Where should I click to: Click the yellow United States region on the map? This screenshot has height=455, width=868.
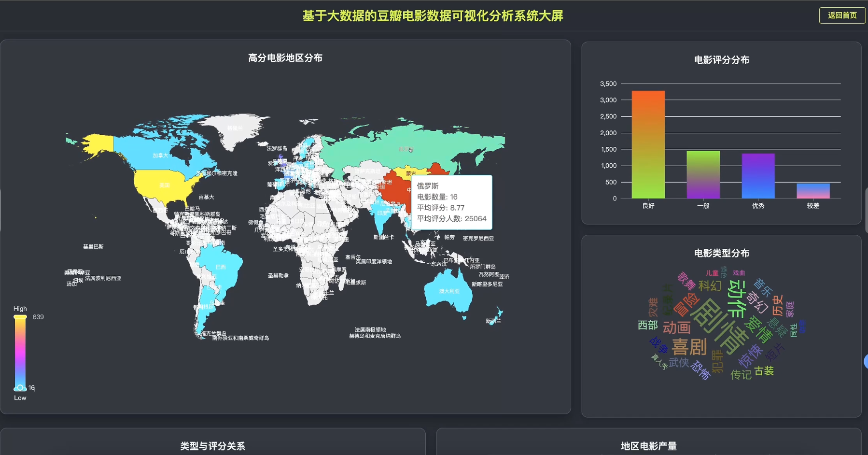(164, 185)
